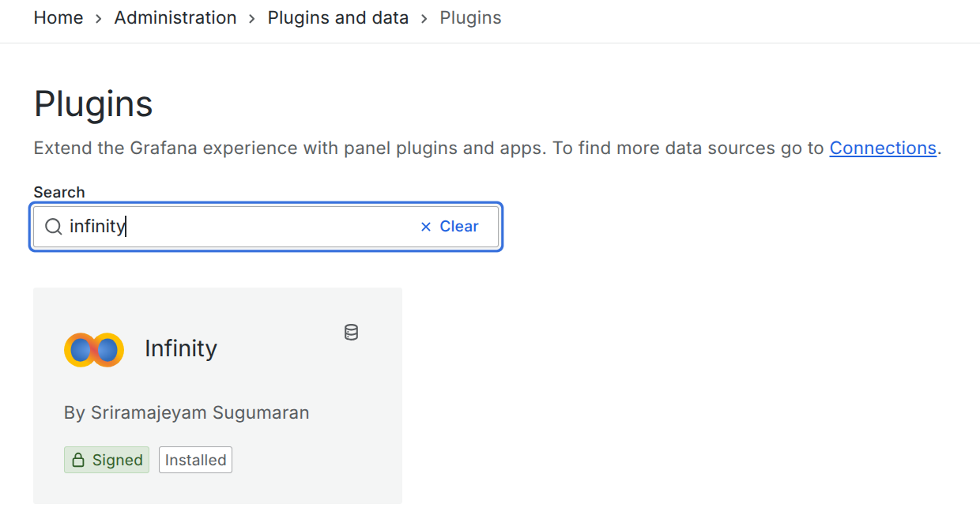Open the Infinity plugin card
Screen dimensions: 980x523
(x=217, y=395)
